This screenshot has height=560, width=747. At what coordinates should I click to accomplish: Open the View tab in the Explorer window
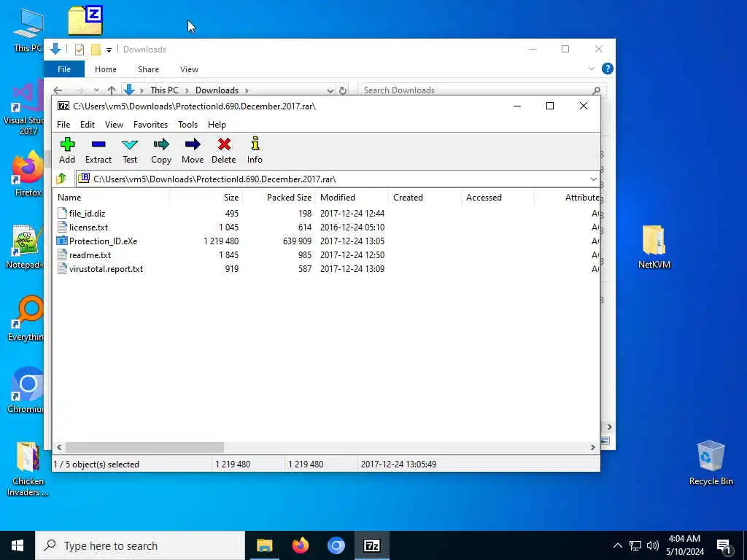coord(189,69)
